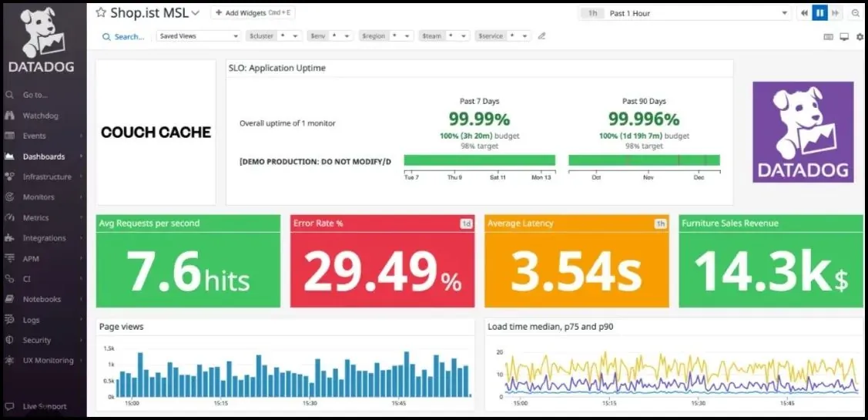Viewport: 868px width, 420px height.
Task: Open the Metrics menu
Action: pos(35,218)
